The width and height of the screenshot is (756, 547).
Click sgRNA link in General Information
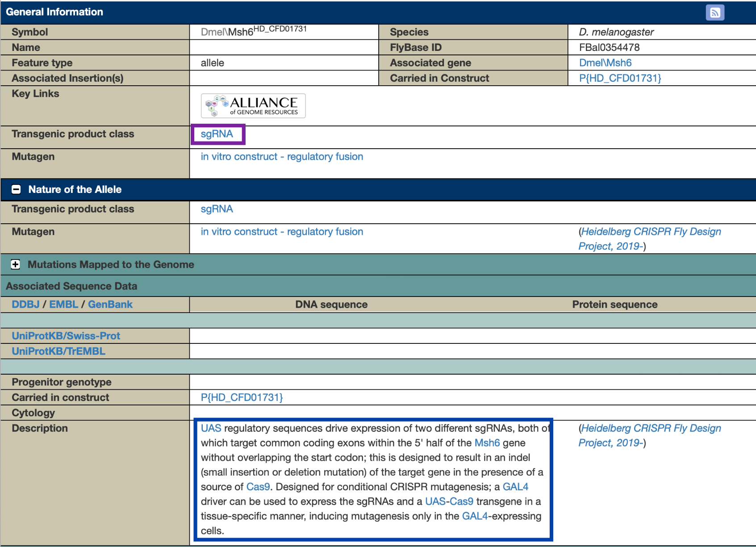pyautogui.click(x=217, y=134)
